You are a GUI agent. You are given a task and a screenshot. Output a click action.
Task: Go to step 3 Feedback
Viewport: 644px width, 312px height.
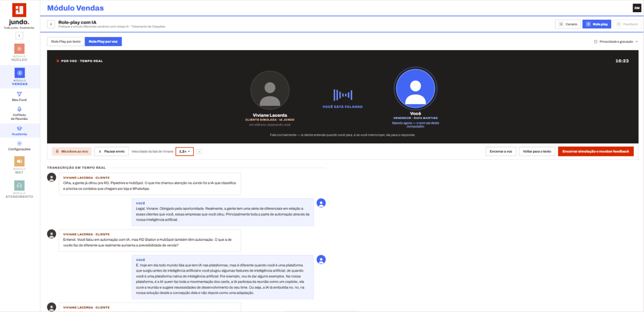(627, 24)
